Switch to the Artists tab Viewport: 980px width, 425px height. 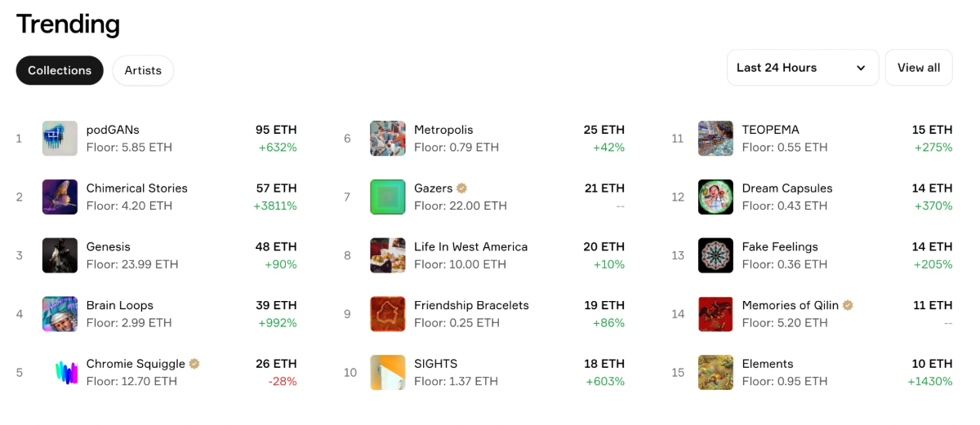click(143, 70)
